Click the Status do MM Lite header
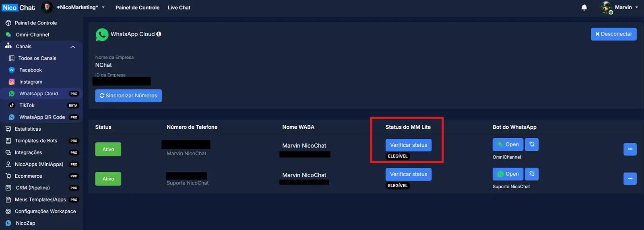The image size is (644, 230). (x=408, y=127)
